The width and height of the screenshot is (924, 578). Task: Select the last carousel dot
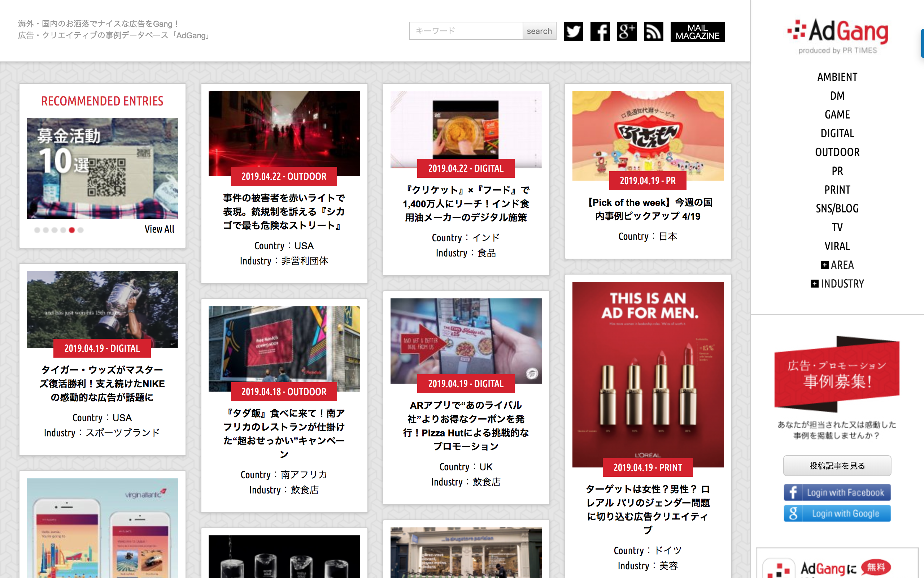80,230
